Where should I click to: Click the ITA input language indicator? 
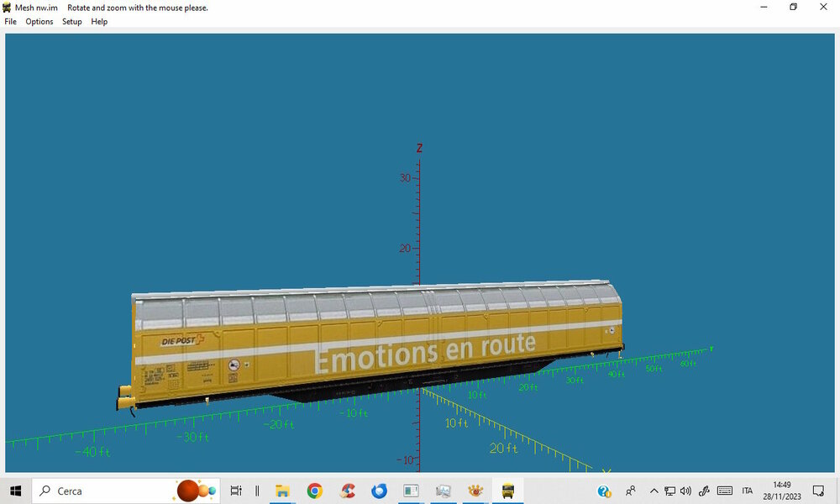point(748,491)
